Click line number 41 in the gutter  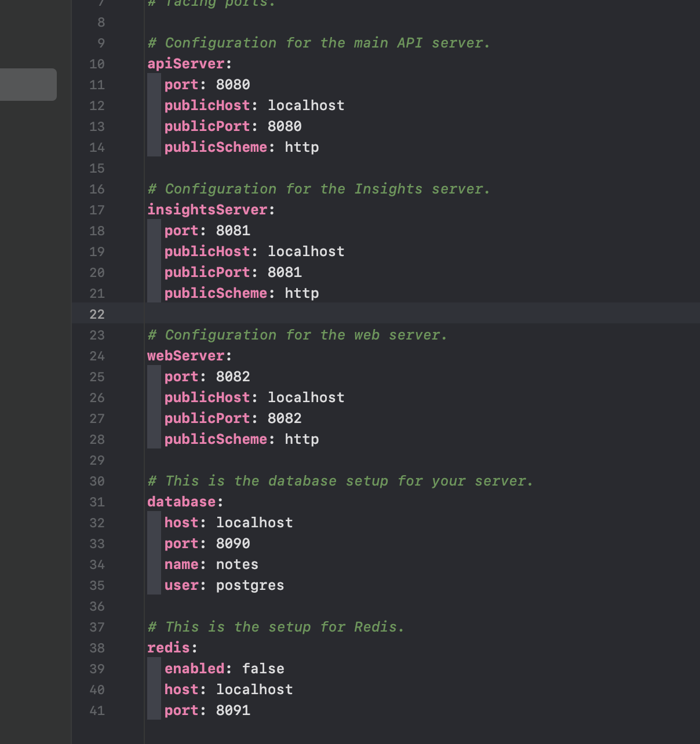[x=97, y=710]
